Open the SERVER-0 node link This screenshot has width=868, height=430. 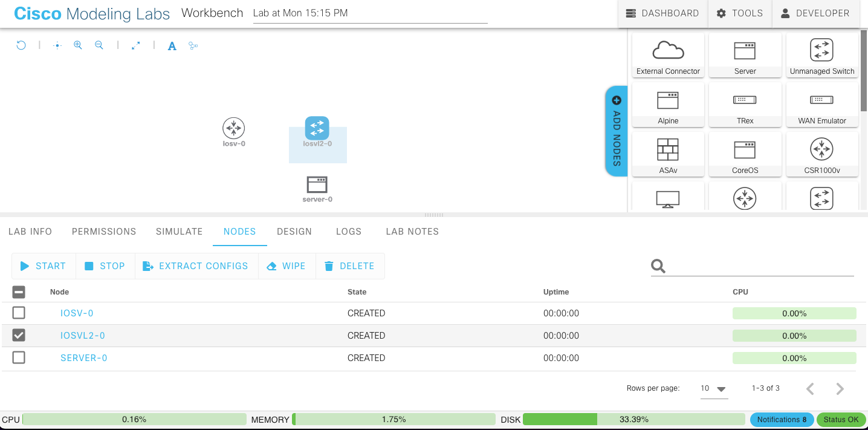coord(84,358)
